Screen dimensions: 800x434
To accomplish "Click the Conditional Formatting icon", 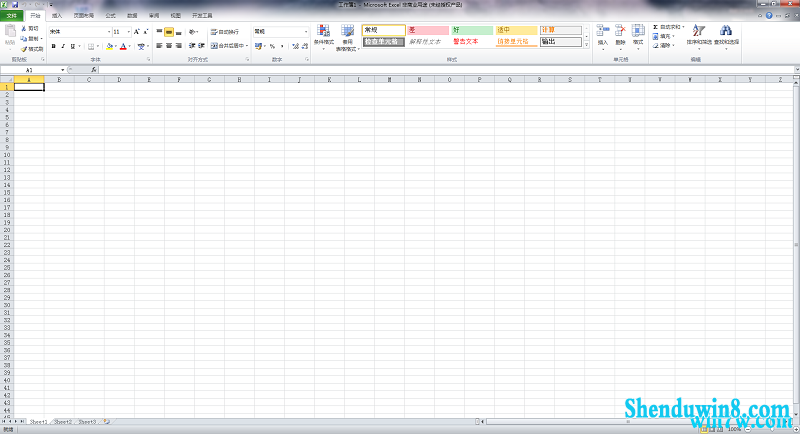I will 323,31.
